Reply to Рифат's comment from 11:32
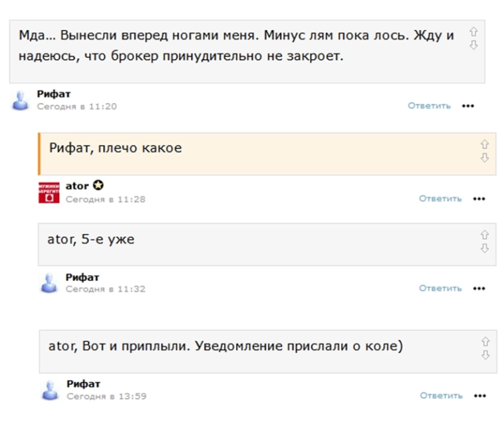 coord(440,288)
